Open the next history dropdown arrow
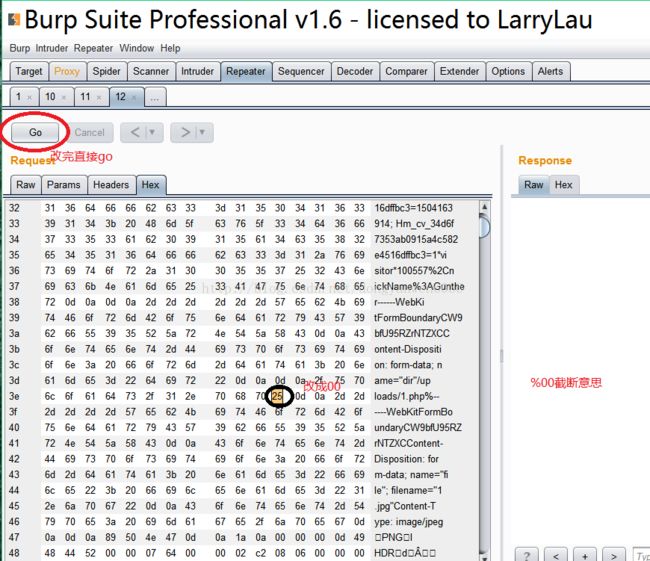This screenshot has height=561, width=650. pyautogui.click(x=203, y=133)
